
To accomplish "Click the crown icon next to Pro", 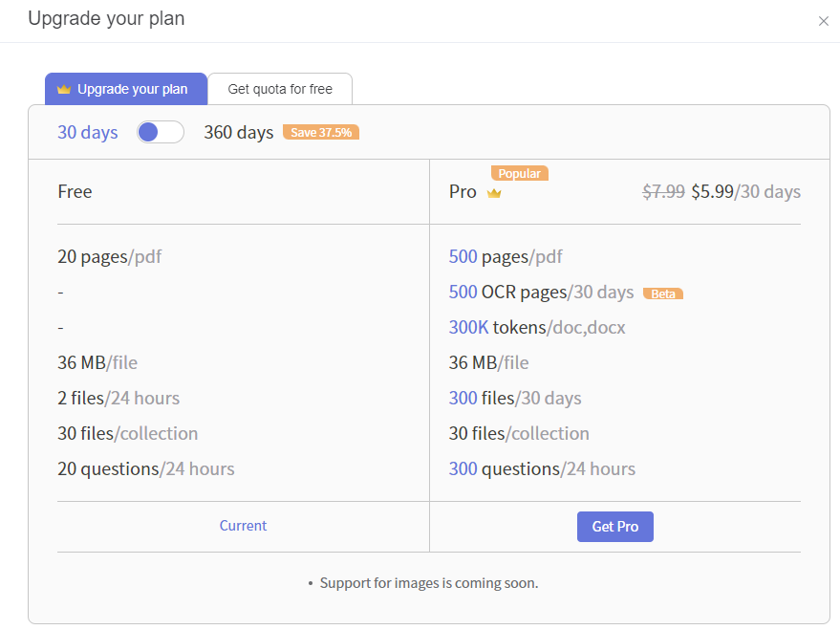I will [494, 193].
